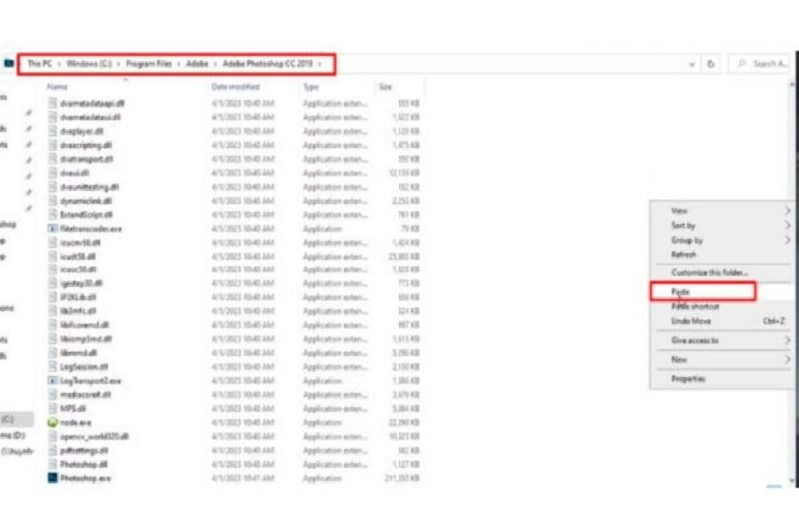
Task: Select the mediacoreif.dll file name
Action: 86,395
